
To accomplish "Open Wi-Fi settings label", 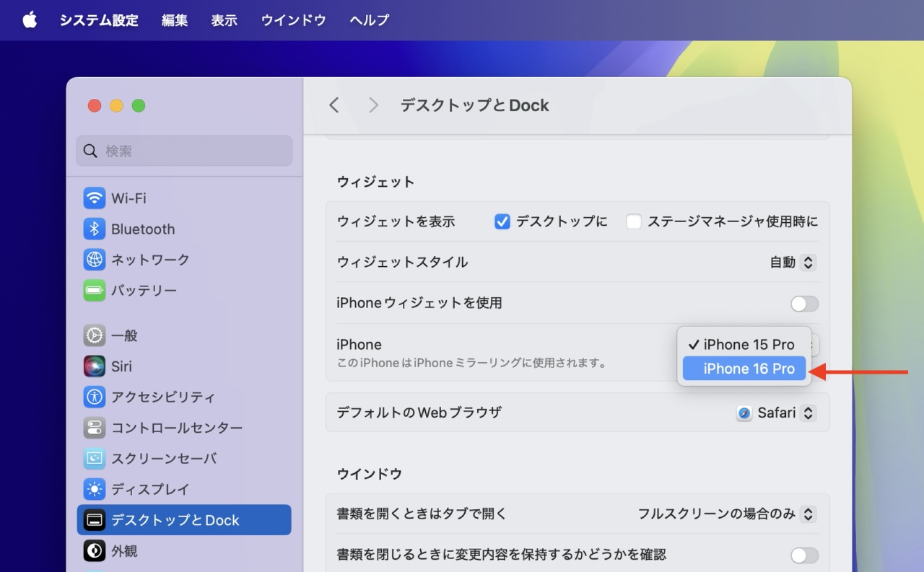I will point(128,198).
